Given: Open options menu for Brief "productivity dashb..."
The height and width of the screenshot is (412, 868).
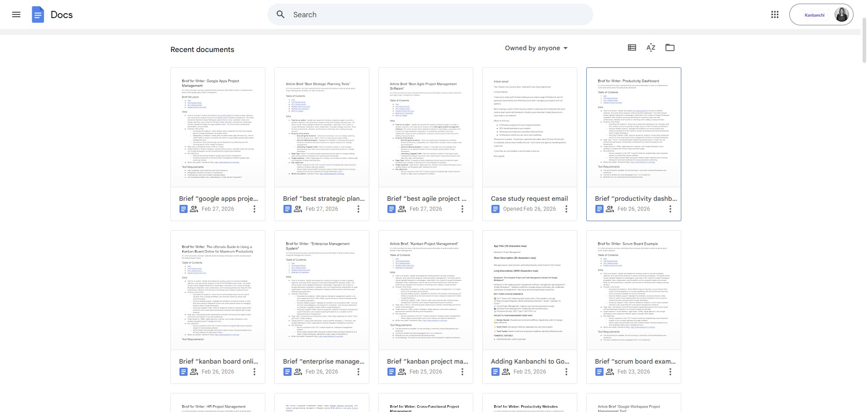Looking at the screenshot, I should coord(670,209).
